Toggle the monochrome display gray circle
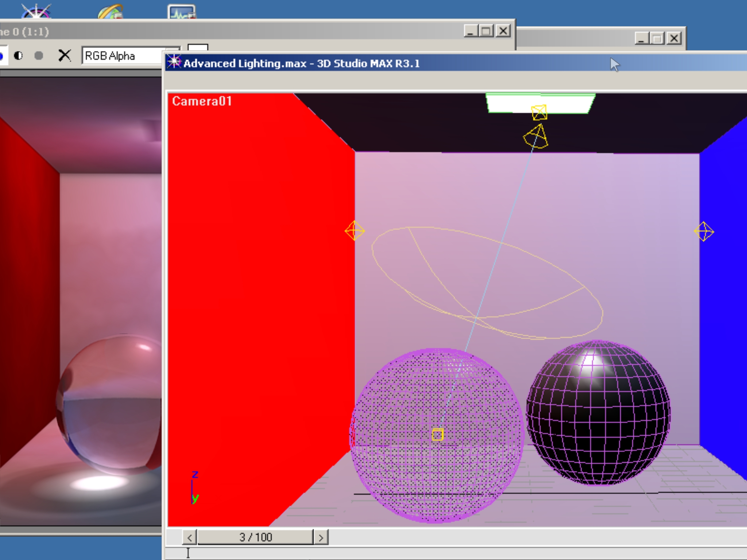 [39, 55]
